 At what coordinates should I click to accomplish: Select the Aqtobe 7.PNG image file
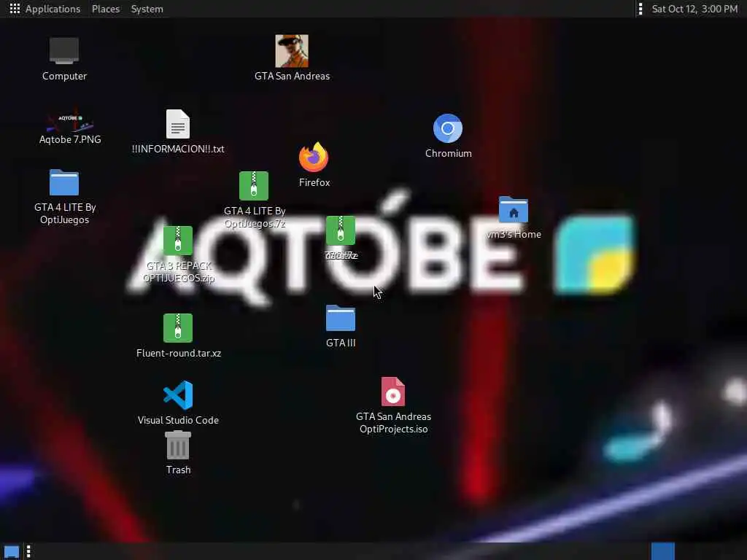click(x=70, y=121)
